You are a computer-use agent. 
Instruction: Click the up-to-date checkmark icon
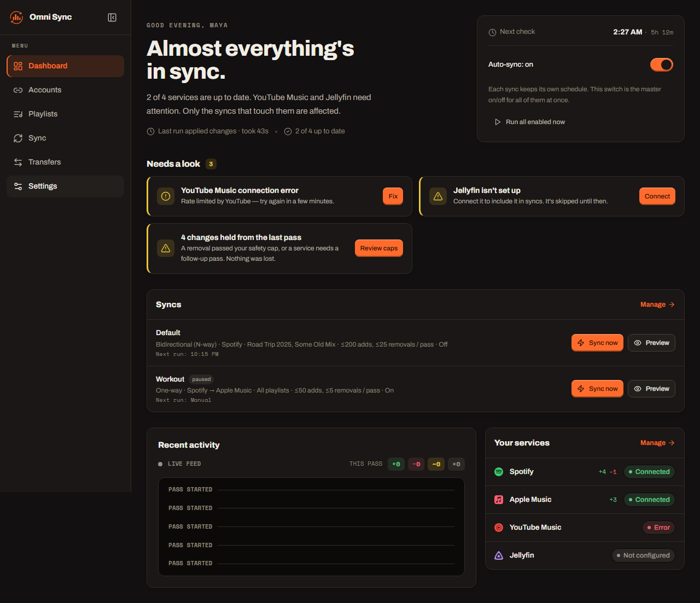(x=288, y=131)
